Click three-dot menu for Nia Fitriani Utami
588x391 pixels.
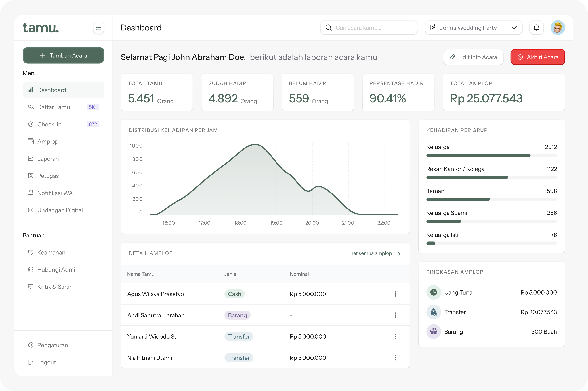[x=395, y=358]
